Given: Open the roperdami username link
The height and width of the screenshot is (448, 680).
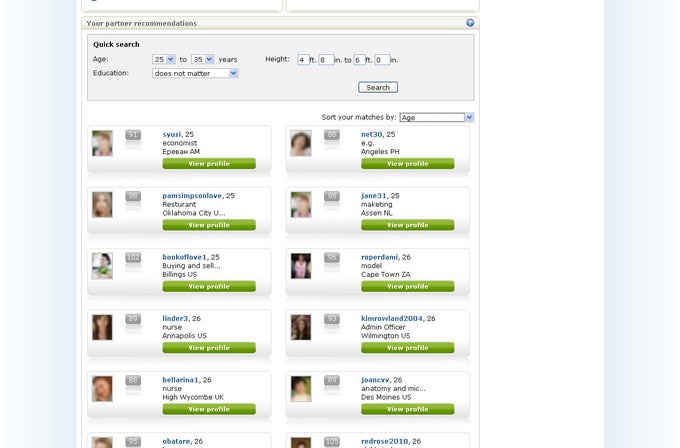Looking at the screenshot, I should pyautogui.click(x=379, y=257).
